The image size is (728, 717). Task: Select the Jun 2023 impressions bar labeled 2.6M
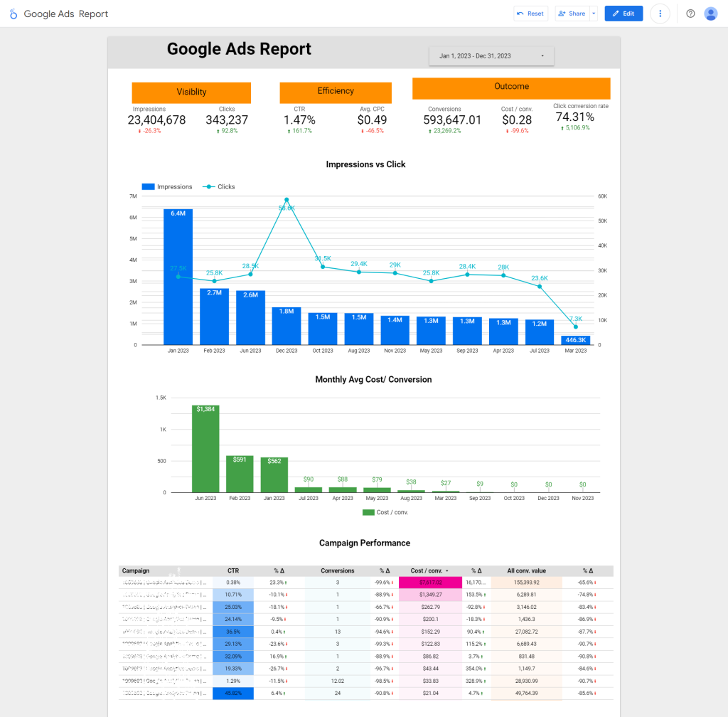point(250,318)
